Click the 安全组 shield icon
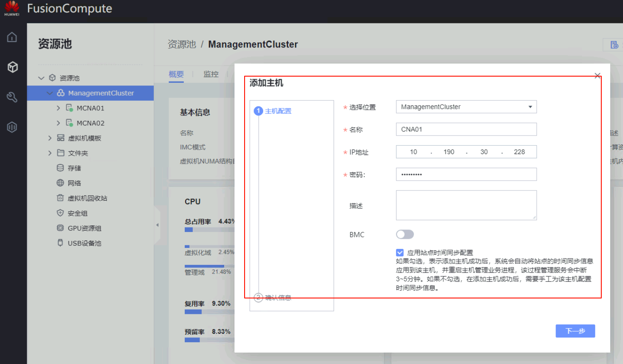Viewport: 623px width, 364px height. tap(60, 213)
